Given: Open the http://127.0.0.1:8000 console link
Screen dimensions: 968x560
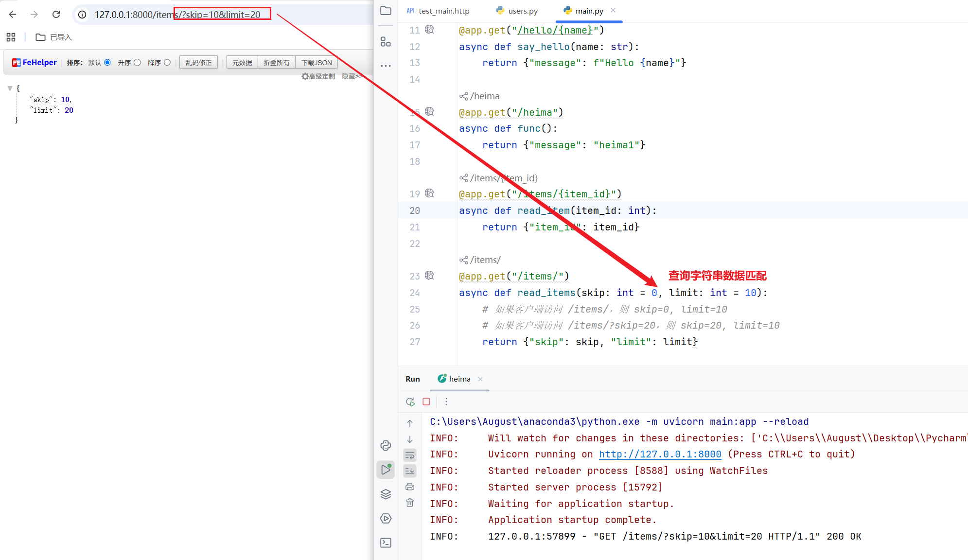Looking at the screenshot, I should tap(660, 454).
